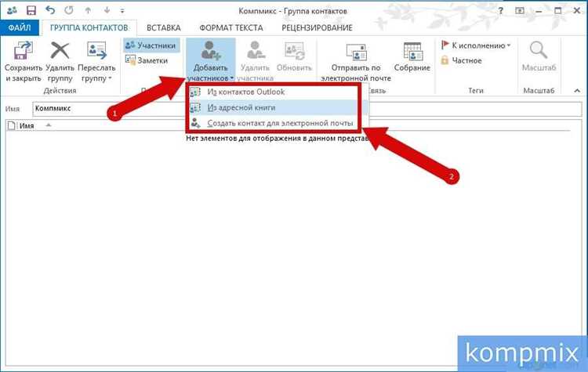Click Удалить участника button

pos(255,61)
